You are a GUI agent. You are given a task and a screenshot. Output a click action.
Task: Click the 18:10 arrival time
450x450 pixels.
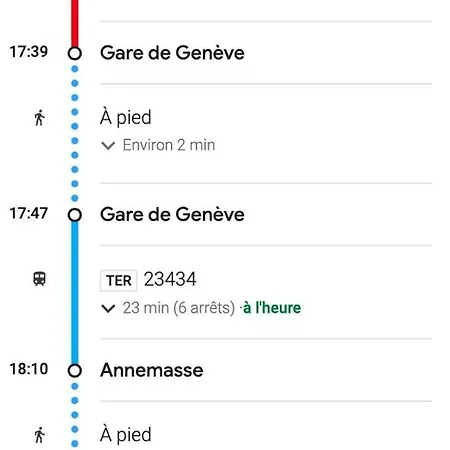[29, 369]
